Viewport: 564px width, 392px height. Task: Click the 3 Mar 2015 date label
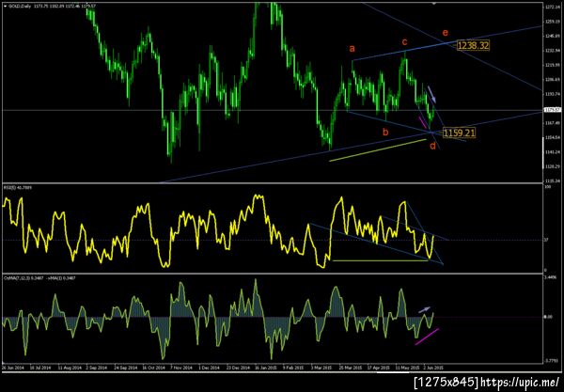click(321, 368)
